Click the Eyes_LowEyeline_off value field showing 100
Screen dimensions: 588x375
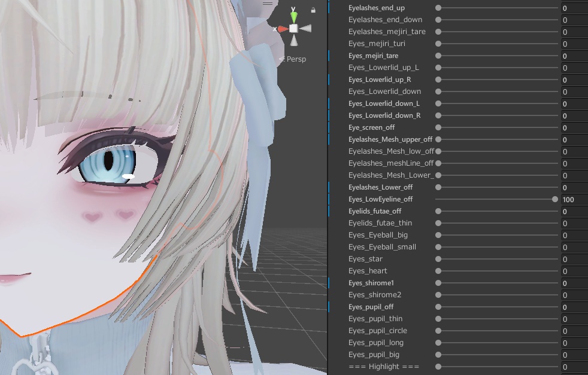click(574, 200)
